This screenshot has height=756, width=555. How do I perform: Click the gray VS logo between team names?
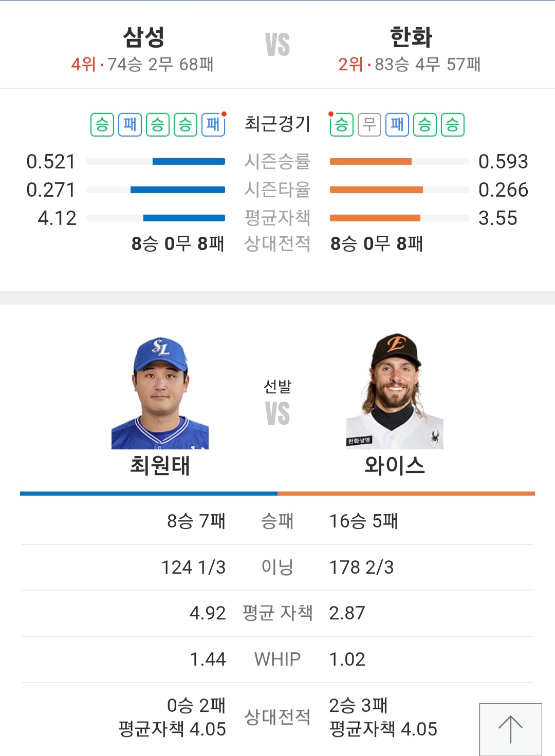277,45
